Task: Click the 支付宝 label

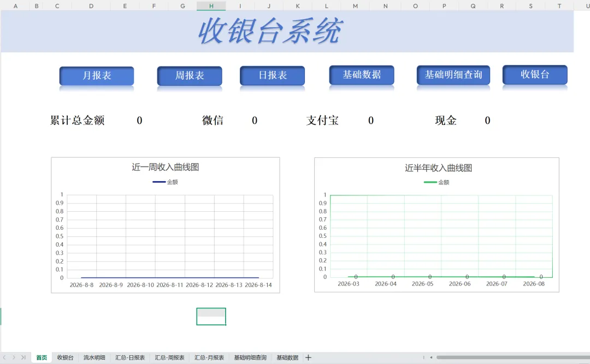Action: click(x=322, y=120)
